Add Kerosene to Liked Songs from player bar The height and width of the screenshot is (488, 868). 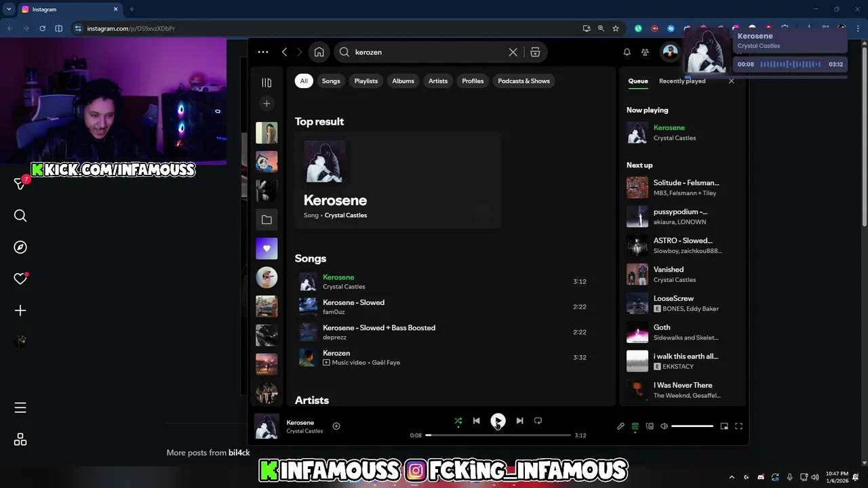pyautogui.click(x=336, y=426)
